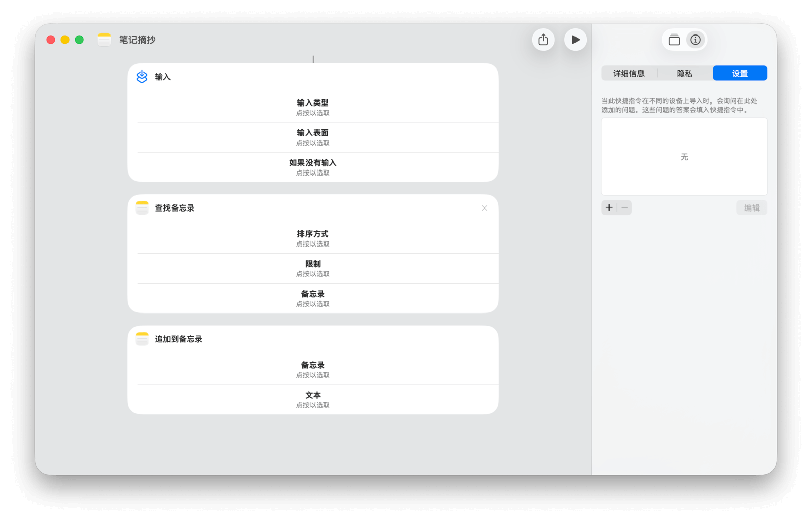Select the 设置 tab
812x521 pixels.
739,73
